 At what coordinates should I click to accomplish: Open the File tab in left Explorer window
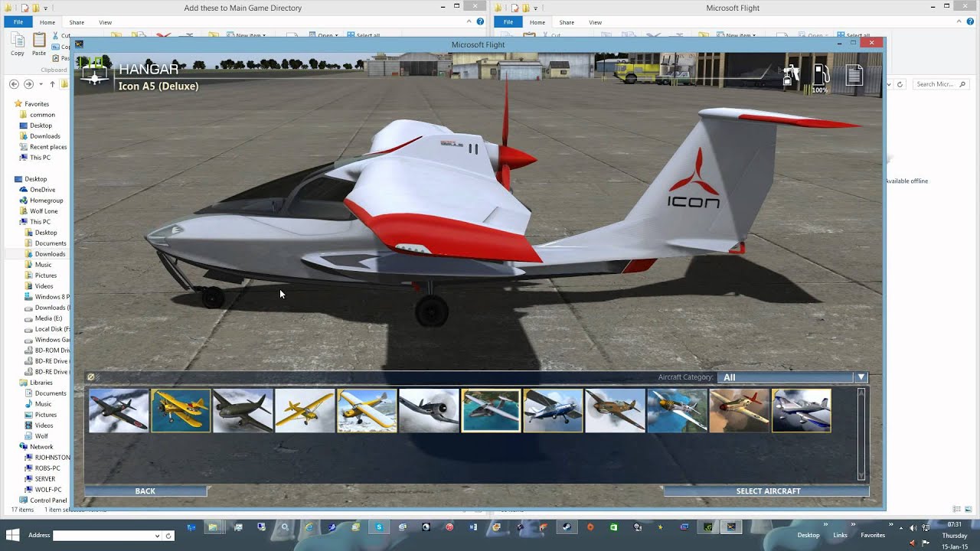pyautogui.click(x=18, y=22)
